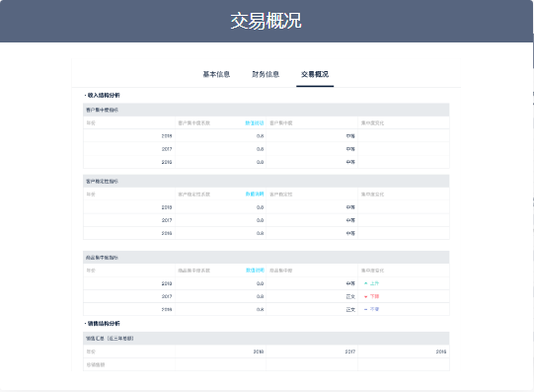
Task: Click the 商品集中度指标 table header
Action: [x=266, y=258]
